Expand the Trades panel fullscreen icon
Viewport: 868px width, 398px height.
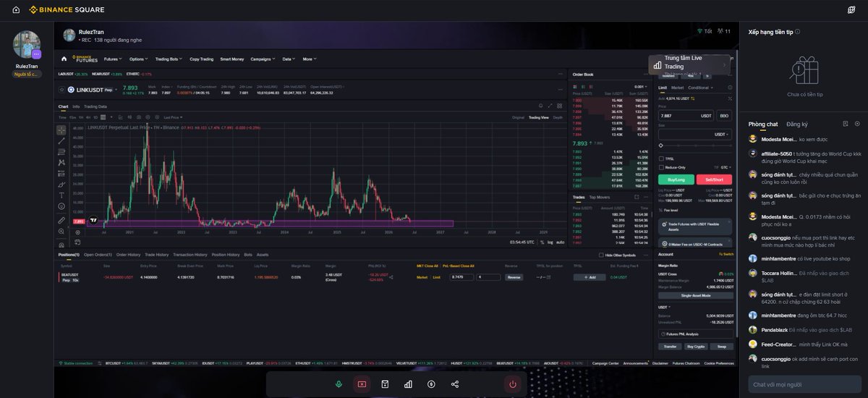pyautogui.click(x=636, y=197)
